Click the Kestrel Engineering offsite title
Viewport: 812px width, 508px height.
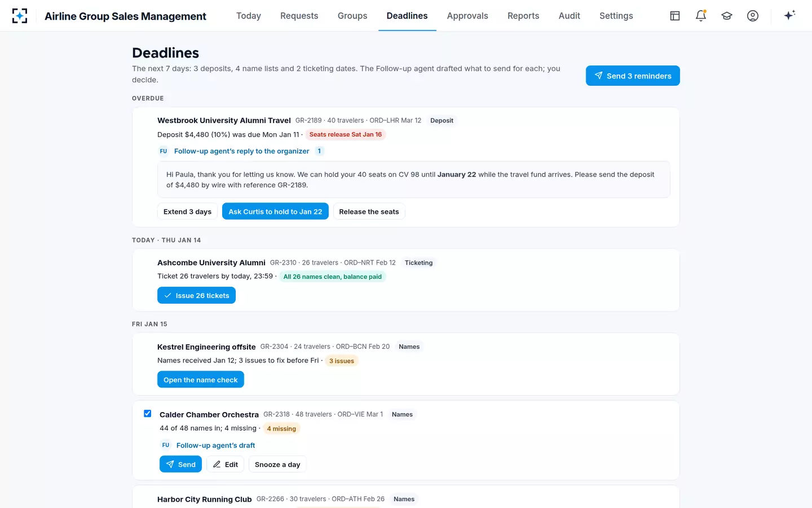[x=206, y=347]
